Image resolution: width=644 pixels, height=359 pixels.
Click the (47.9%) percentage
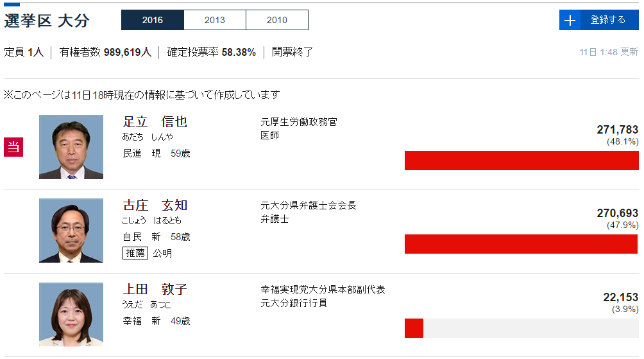[x=623, y=225]
